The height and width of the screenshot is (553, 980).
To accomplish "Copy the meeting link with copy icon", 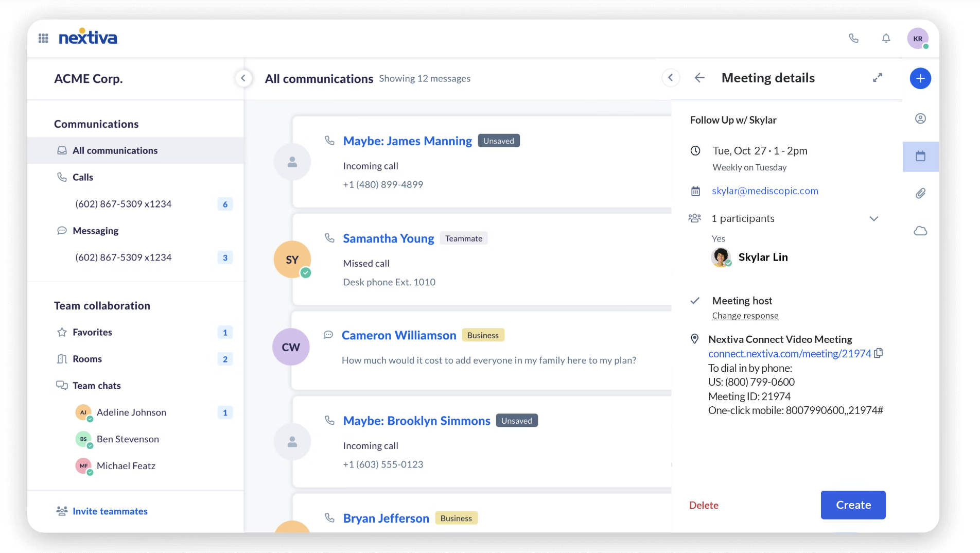I will click(x=879, y=353).
